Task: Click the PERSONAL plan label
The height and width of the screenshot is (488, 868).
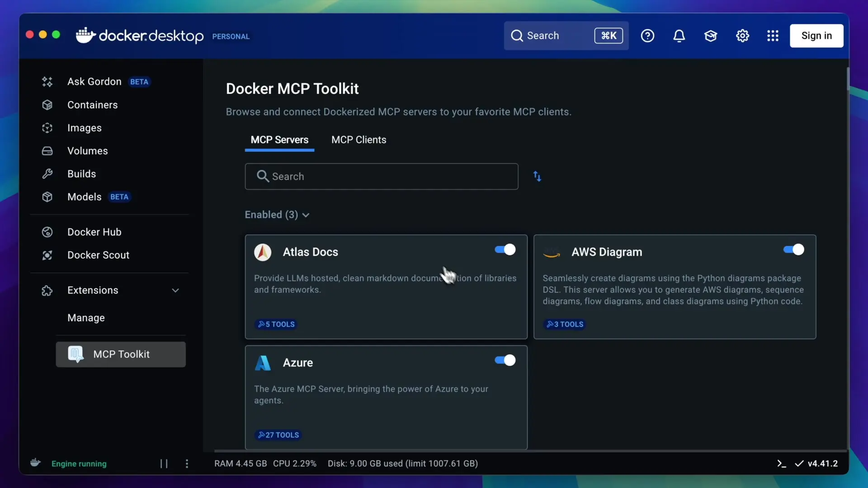Action: pyautogui.click(x=231, y=37)
